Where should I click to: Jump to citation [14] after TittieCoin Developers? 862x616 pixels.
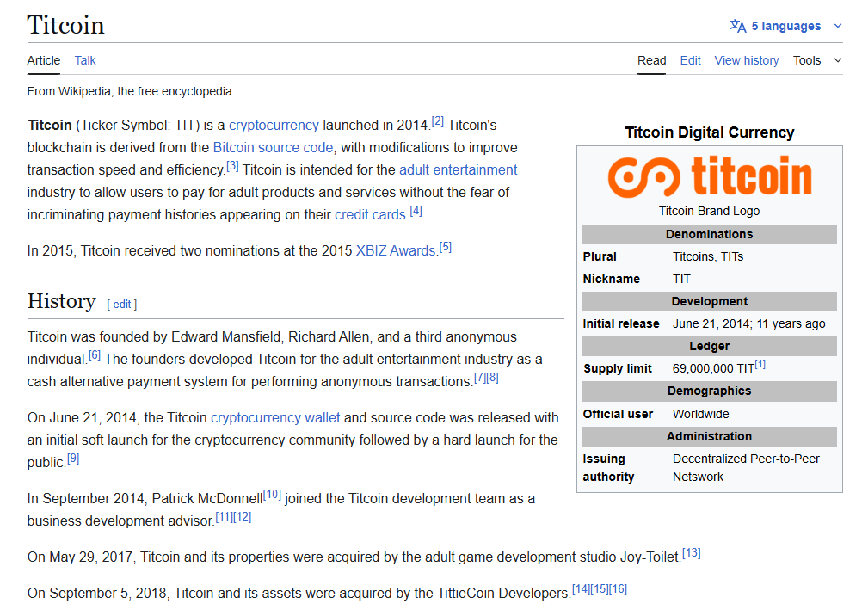click(x=581, y=589)
